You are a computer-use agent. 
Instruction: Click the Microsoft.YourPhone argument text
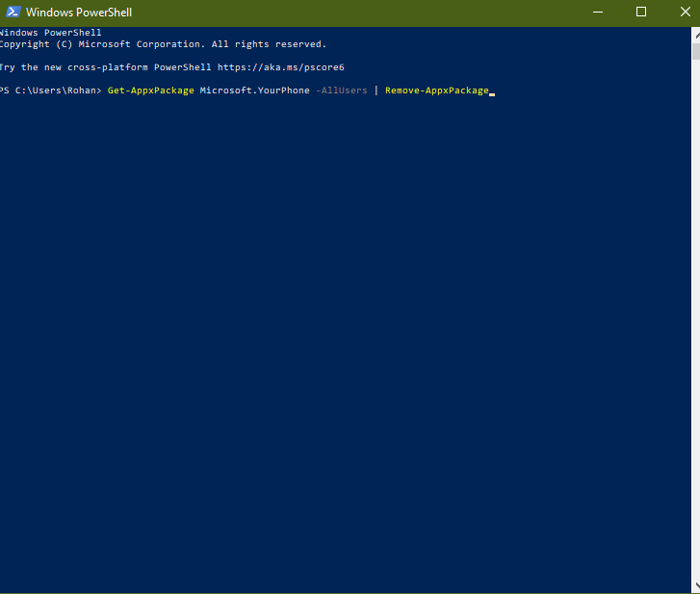pos(254,90)
